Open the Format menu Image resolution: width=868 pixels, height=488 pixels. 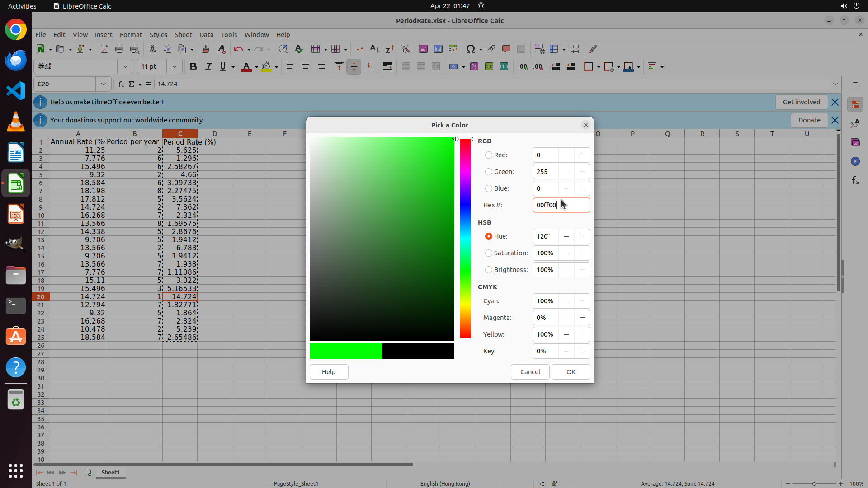tap(131, 35)
